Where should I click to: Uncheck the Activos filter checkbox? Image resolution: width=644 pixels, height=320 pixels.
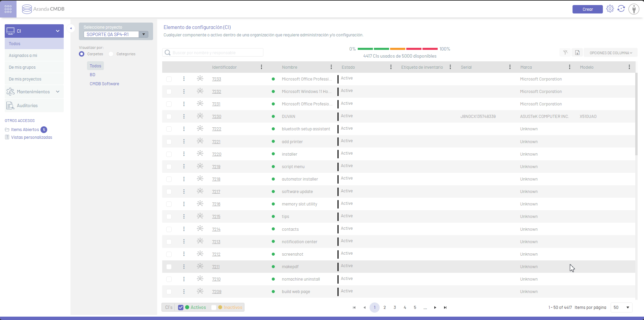181,307
